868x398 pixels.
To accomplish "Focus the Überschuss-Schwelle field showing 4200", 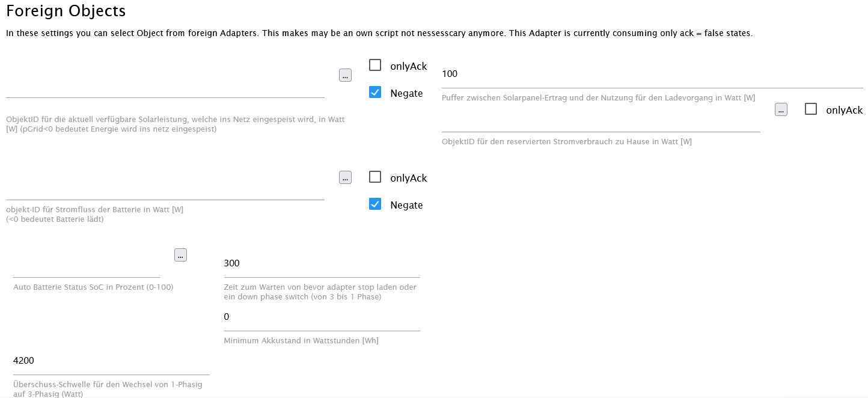I will pyautogui.click(x=111, y=361).
